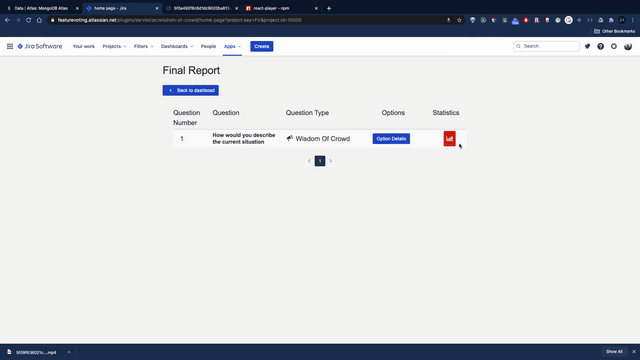640x360 pixels.
Task: Expand the Filters dropdown menu
Action: pos(143,47)
